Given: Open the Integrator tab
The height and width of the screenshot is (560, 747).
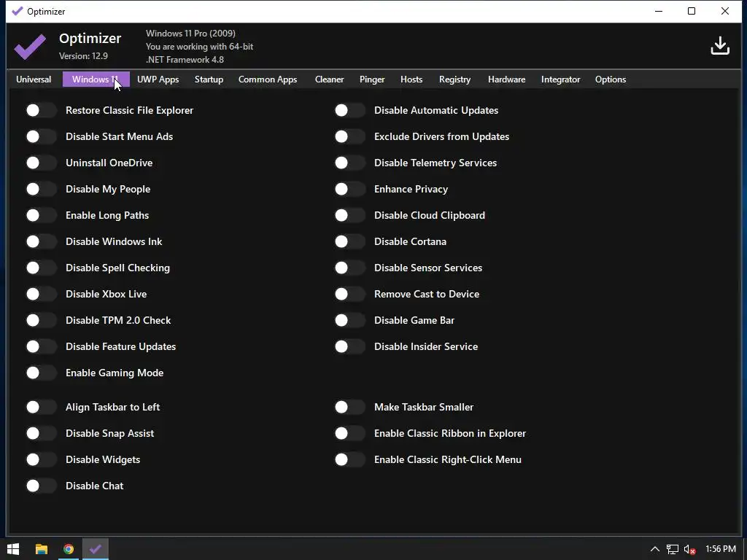Looking at the screenshot, I should pos(561,79).
